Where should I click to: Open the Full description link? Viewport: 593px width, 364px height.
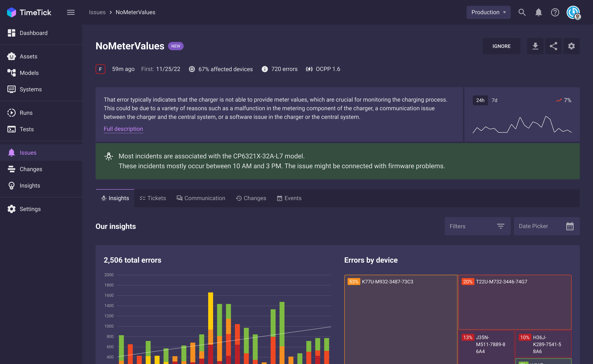click(123, 129)
